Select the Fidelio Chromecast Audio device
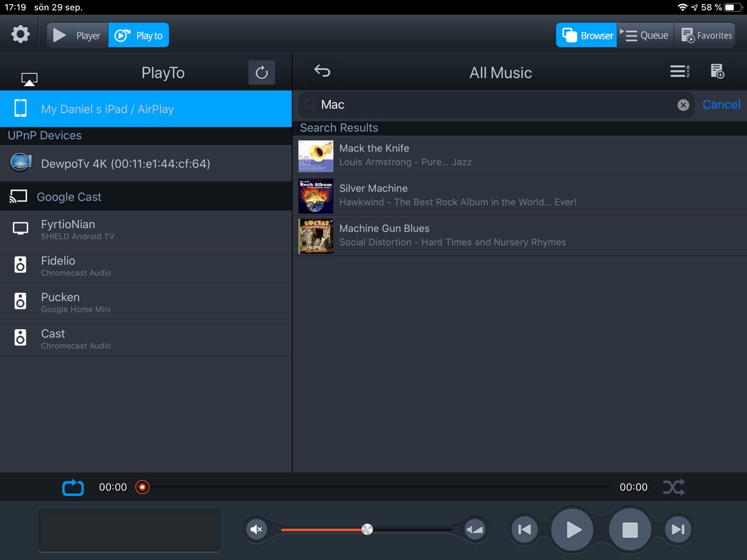The width and height of the screenshot is (747, 560). pyautogui.click(x=146, y=265)
